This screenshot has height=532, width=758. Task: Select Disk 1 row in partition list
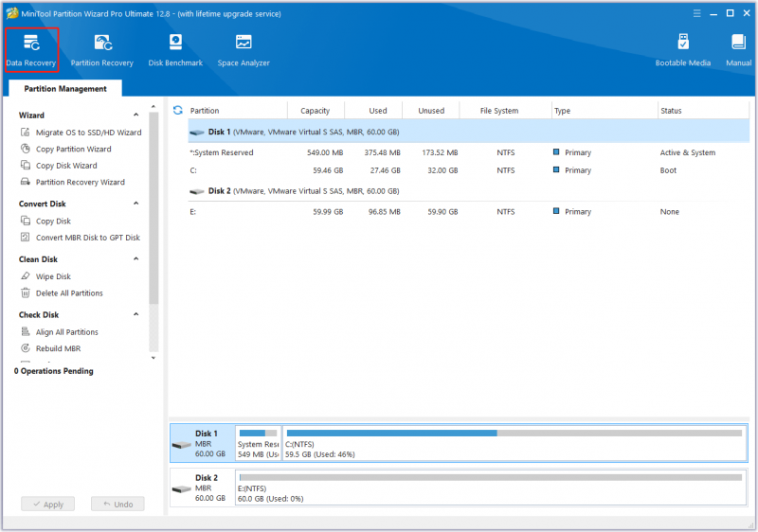pyautogui.click(x=468, y=132)
